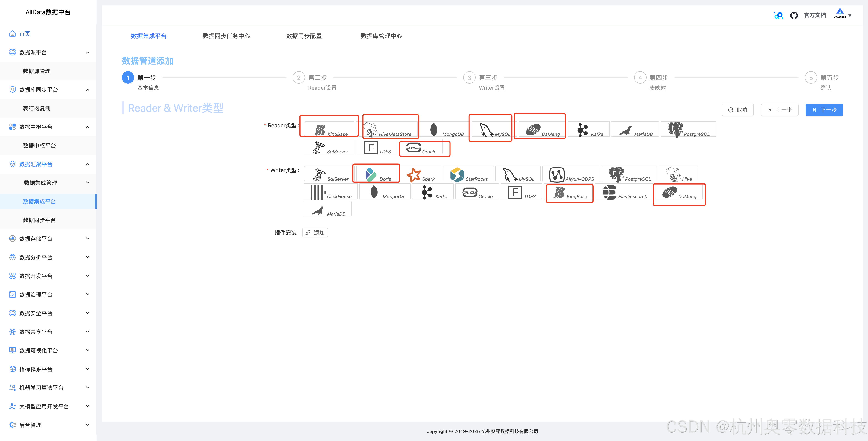Collapse 数据汇聚平台 sidebar section
Screen dimensions: 868x441
coord(88,165)
